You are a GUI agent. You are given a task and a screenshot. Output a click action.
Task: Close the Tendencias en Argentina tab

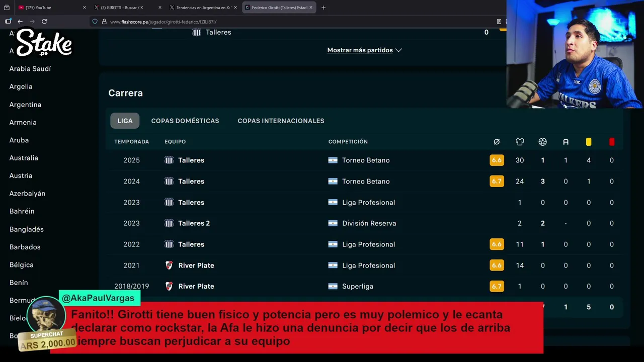[235, 8]
